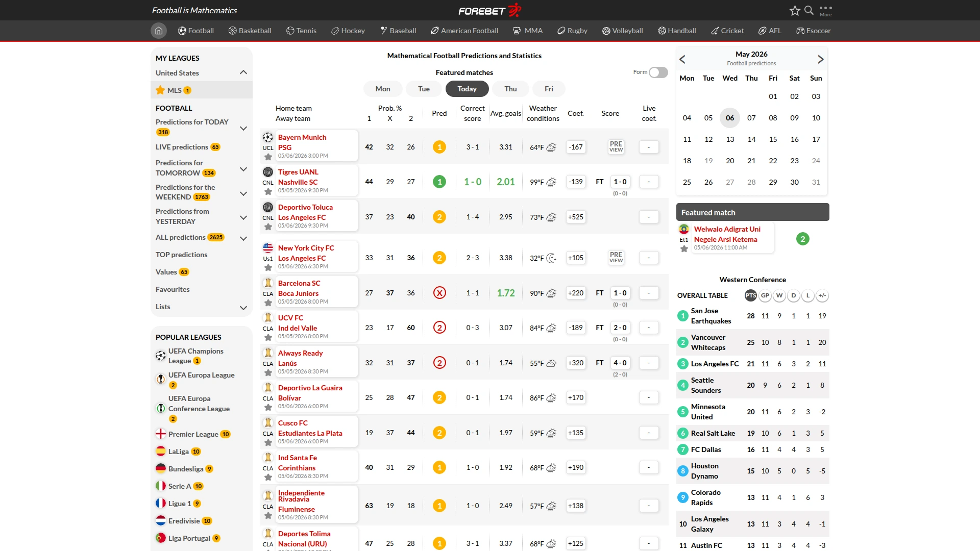Expand ALL predictions section

(x=243, y=238)
